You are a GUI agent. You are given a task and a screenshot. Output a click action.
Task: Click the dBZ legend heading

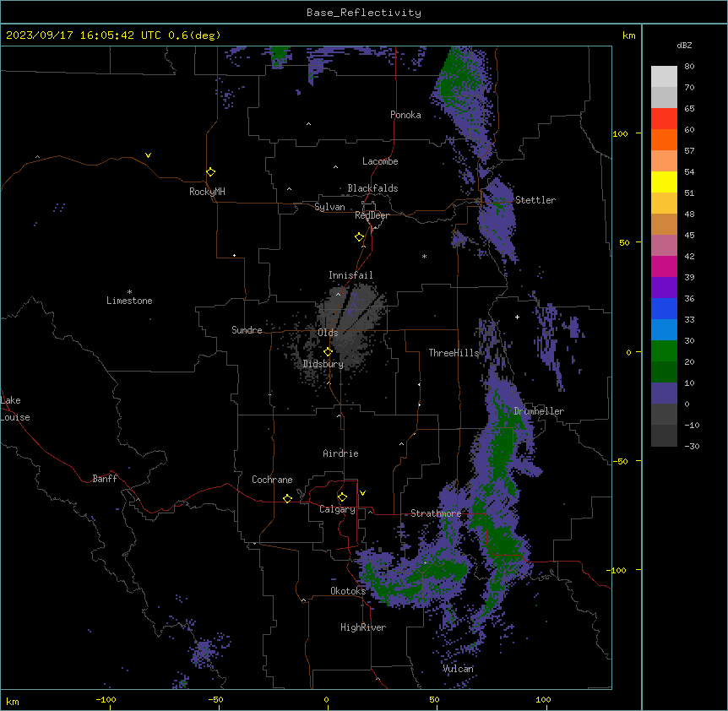(x=684, y=45)
